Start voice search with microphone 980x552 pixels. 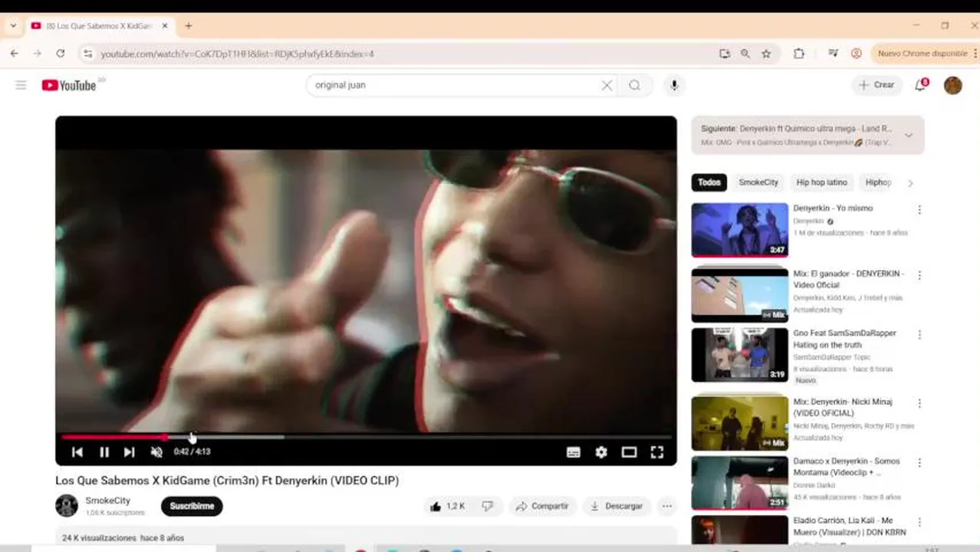(x=674, y=85)
